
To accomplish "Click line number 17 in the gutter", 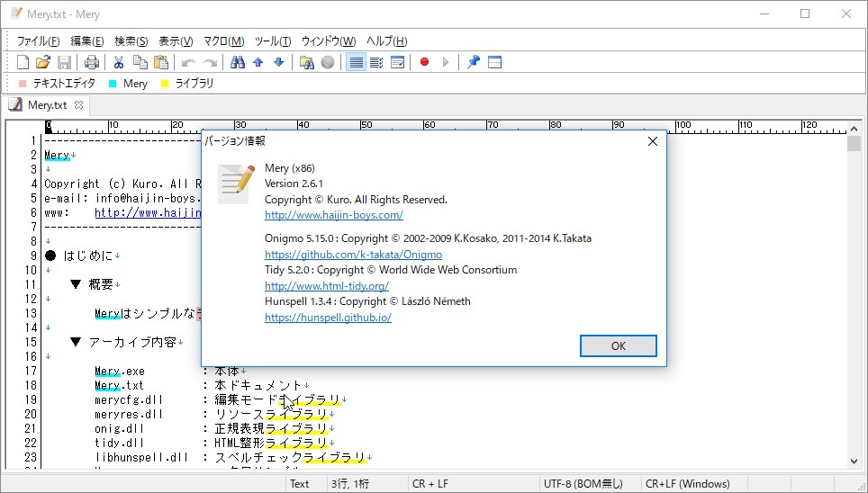I will 31,371.
